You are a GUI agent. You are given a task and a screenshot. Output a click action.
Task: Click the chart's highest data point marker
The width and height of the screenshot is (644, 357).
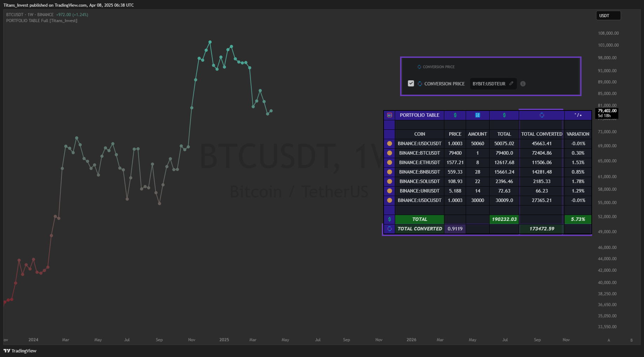tap(210, 42)
